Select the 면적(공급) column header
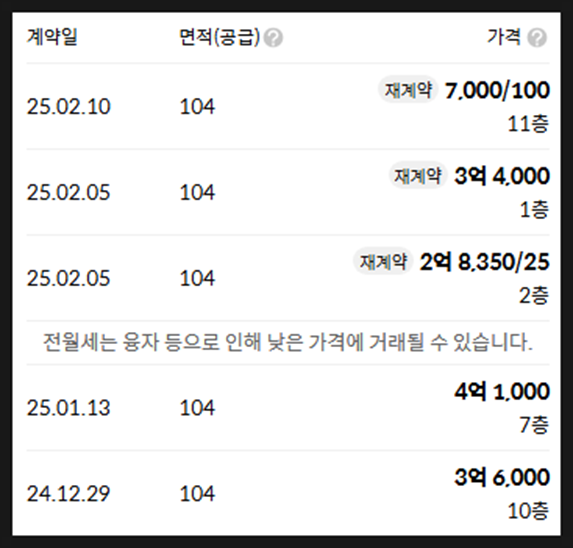 point(219,37)
